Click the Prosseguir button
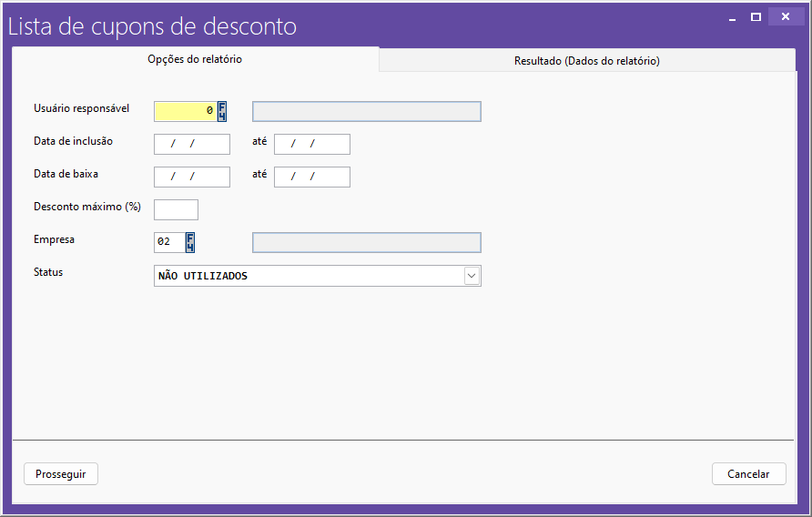The height and width of the screenshot is (517, 812). [61, 474]
